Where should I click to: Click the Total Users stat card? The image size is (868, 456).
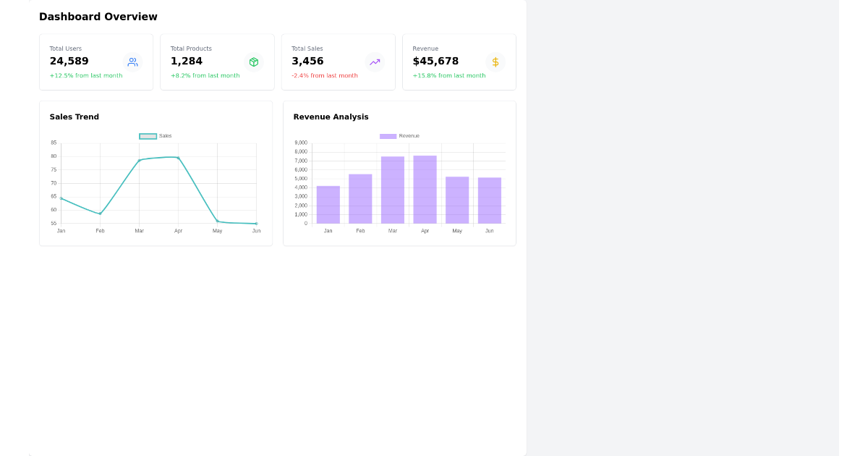(96, 62)
